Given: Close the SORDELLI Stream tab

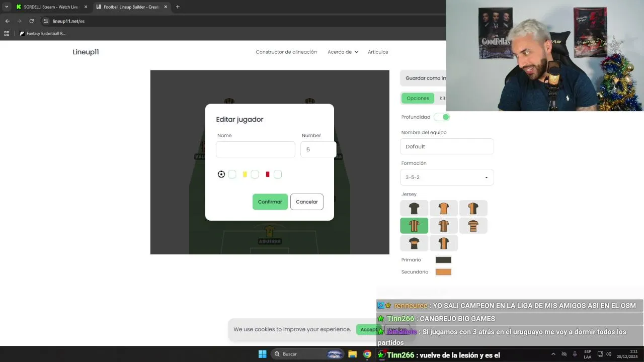Looking at the screenshot, I should (x=86, y=7).
